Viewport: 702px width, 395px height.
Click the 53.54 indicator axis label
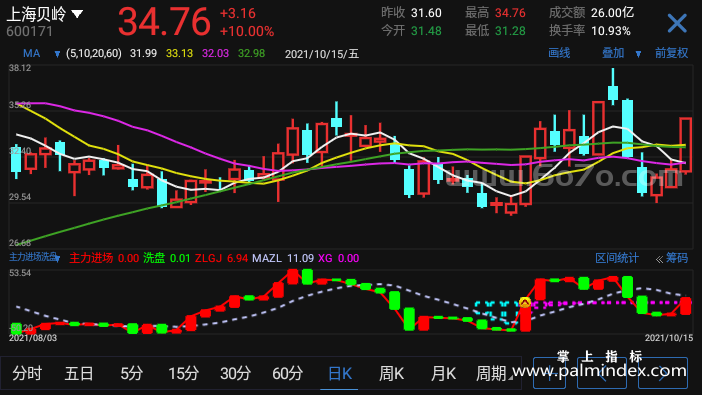20,273
